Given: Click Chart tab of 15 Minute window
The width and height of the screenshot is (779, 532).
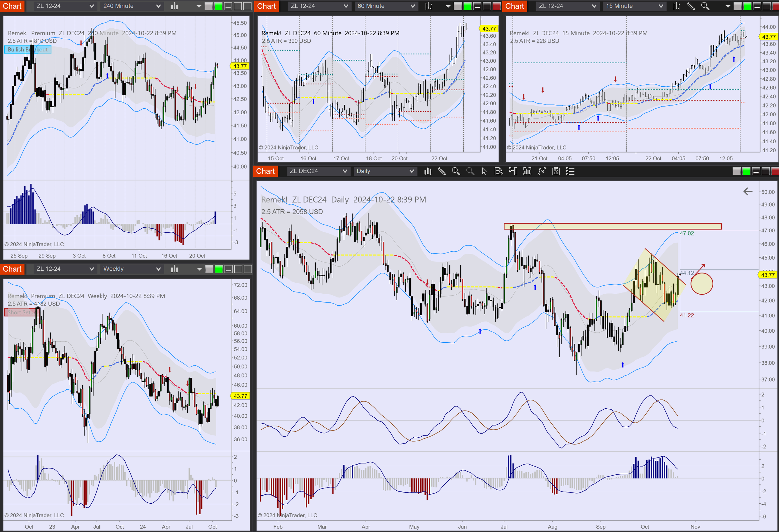Looking at the screenshot, I should [x=514, y=6].
